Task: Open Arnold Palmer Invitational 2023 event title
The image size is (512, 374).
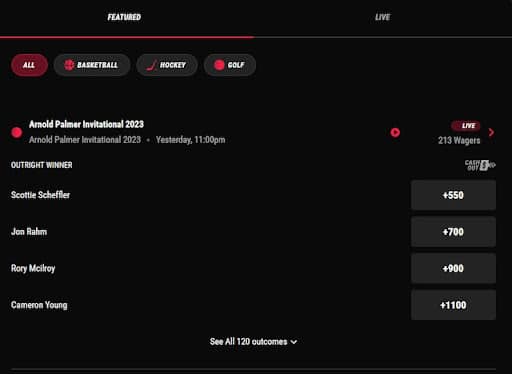Action: 86,124
